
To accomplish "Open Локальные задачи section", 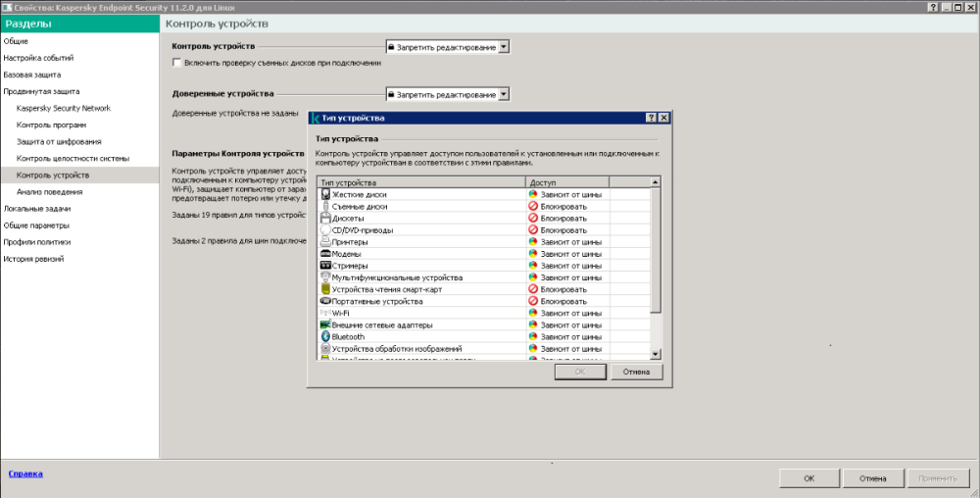I will coord(37,209).
